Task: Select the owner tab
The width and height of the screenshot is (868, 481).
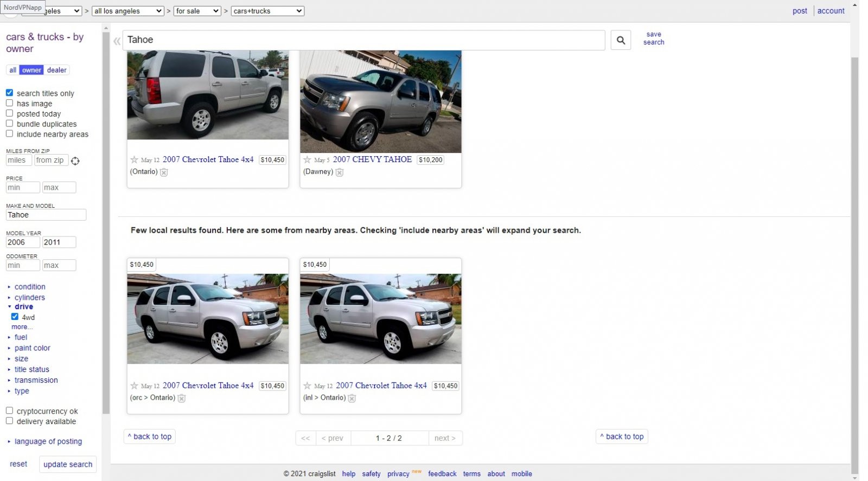Action: click(x=31, y=70)
